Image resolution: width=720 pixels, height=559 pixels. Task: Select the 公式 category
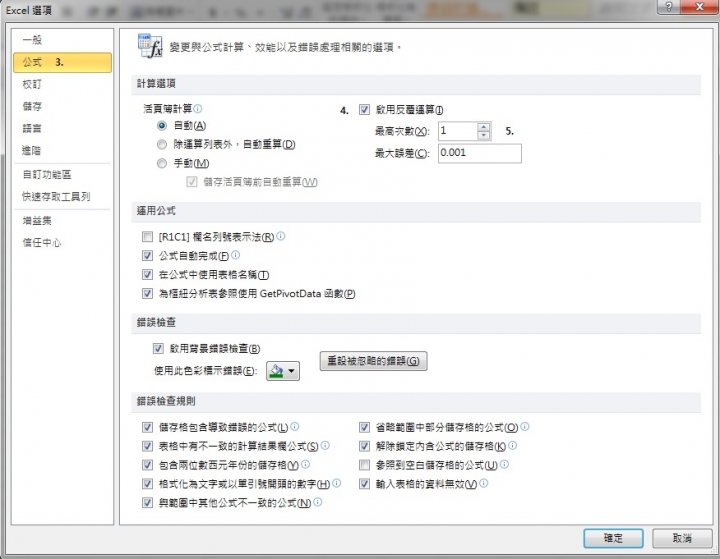(62, 62)
